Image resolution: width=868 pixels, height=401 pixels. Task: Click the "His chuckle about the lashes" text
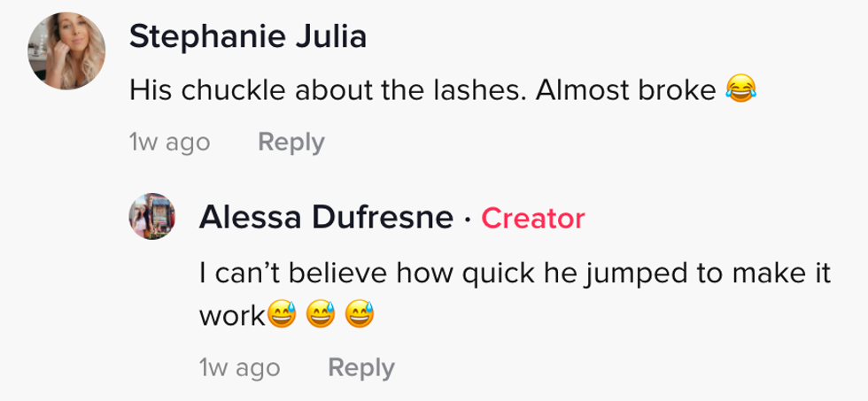point(328,89)
